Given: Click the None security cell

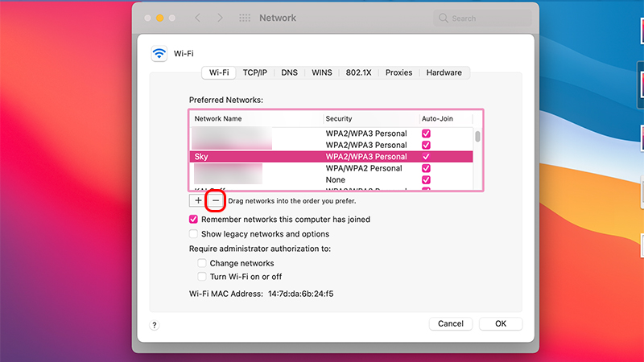Looking at the screenshot, I should point(336,179).
